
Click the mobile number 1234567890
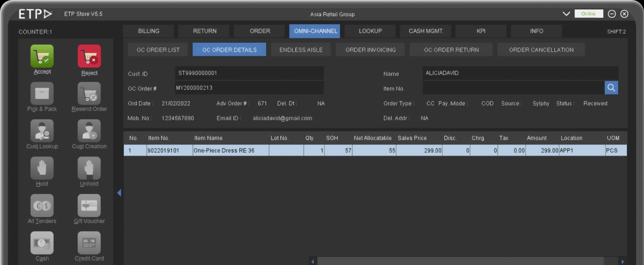(x=178, y=118)
